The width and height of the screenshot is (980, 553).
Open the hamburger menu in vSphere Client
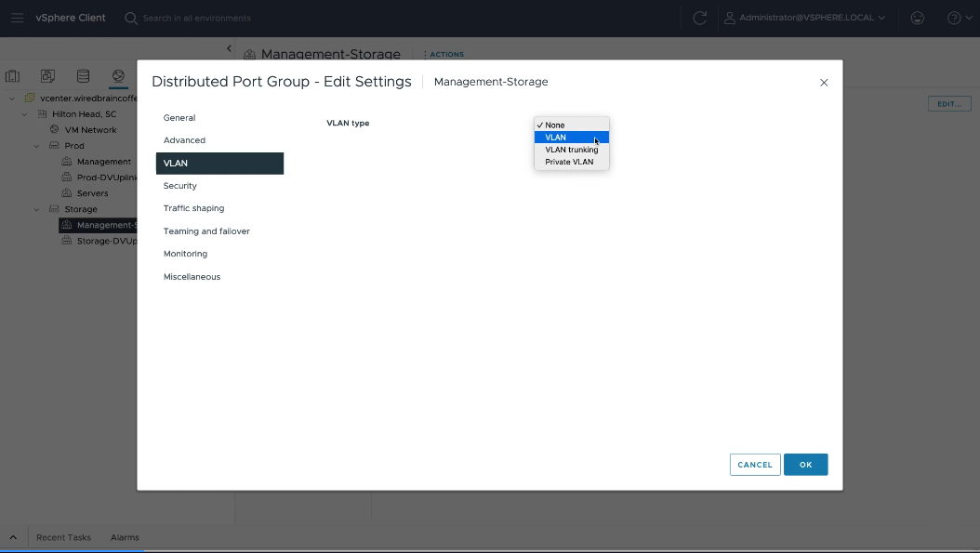tap(17, 18)
